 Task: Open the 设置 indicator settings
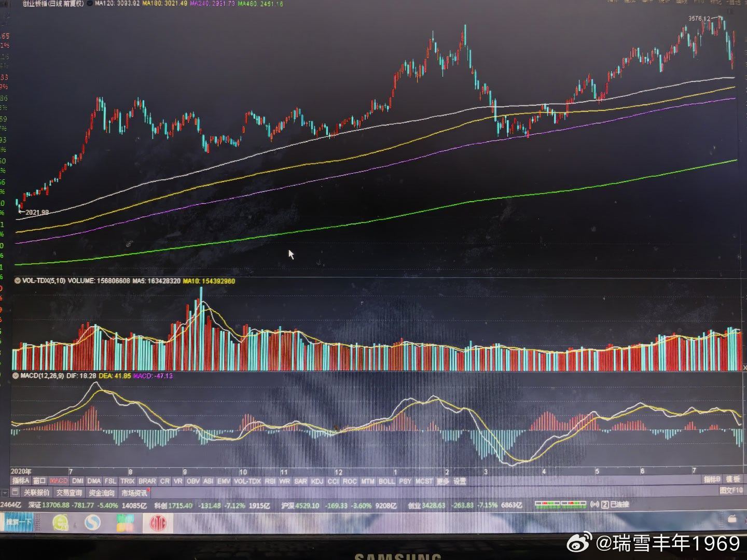point(460,481)
